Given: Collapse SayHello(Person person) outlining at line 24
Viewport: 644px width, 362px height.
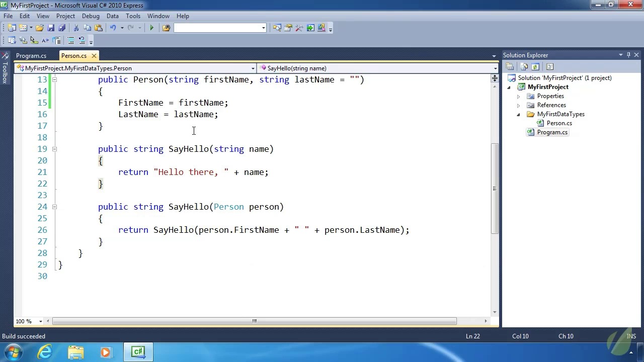Looking at the screenshot, I should 54,207.
